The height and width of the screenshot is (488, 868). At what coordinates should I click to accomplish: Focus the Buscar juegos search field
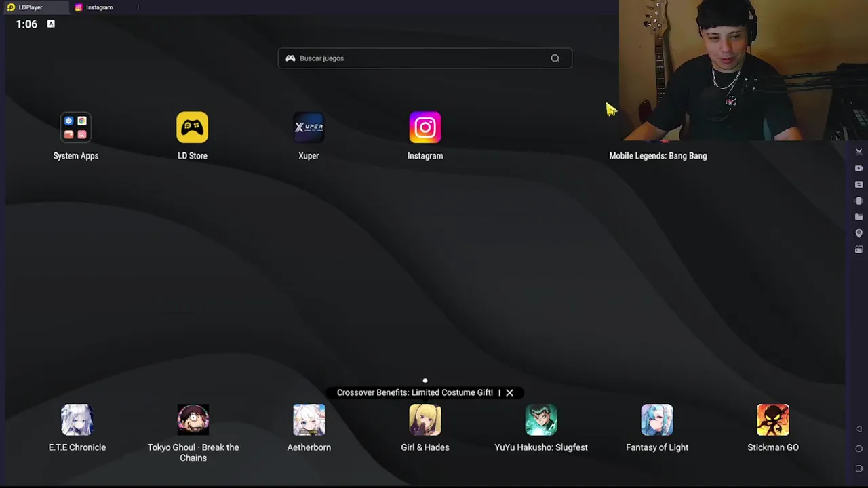pyautogui.click(x=425, y=58)
